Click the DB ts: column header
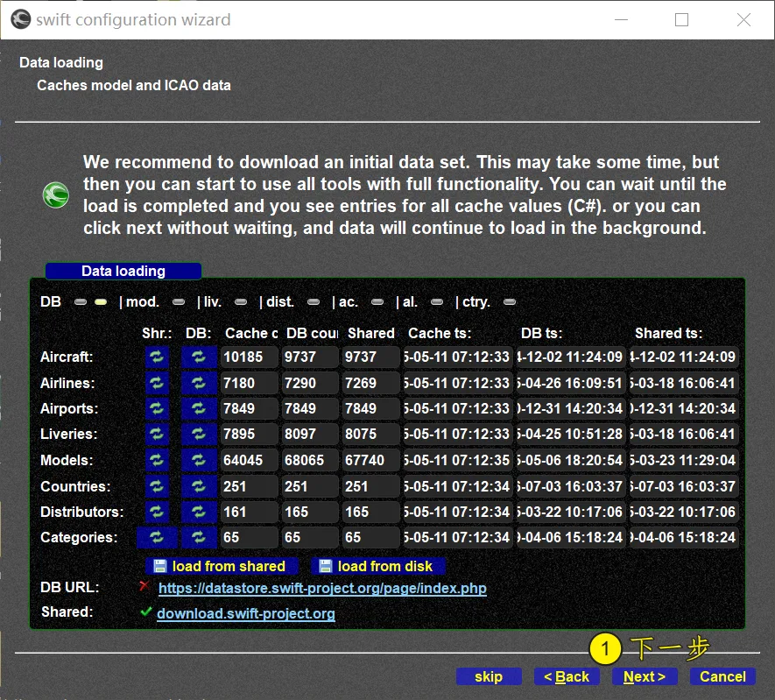 [x=541, y=333]
